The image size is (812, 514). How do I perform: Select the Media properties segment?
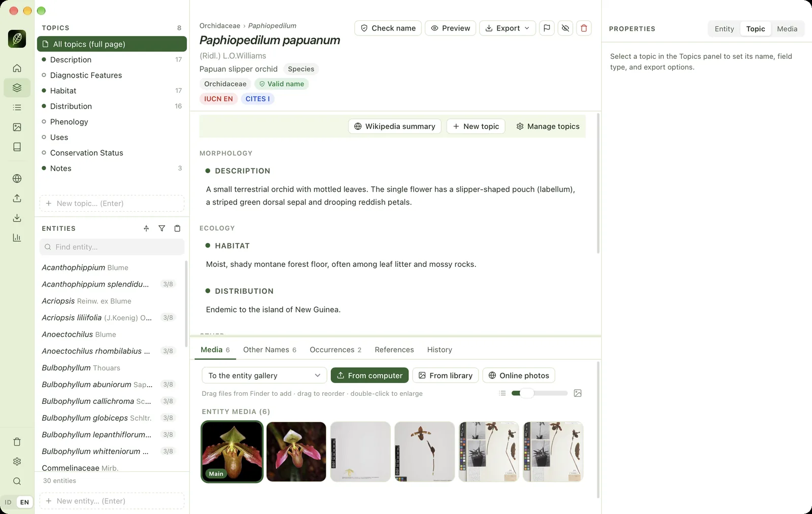point(787,29)
